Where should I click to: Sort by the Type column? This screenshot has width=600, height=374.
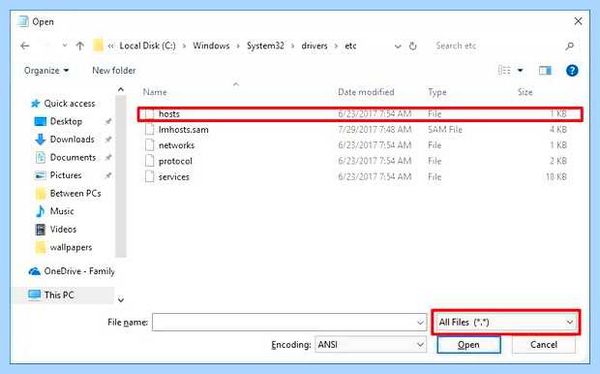click(x=437, y=92)
